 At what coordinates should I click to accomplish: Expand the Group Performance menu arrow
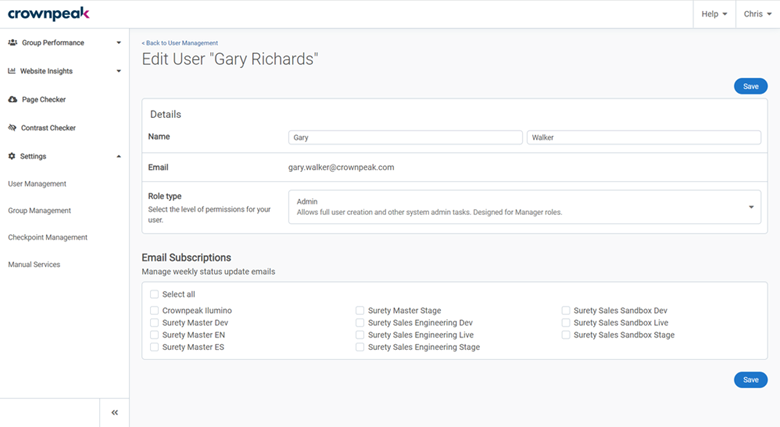118,43
